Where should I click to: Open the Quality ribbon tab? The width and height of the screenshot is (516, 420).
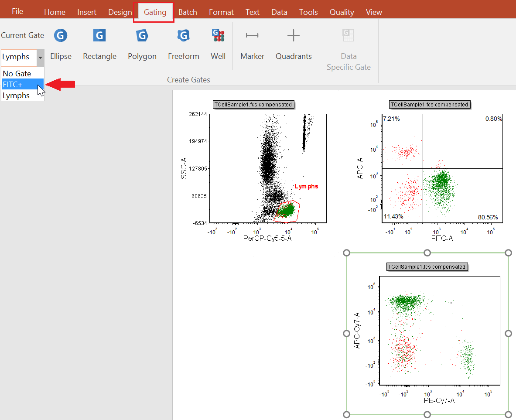[342, 12]
